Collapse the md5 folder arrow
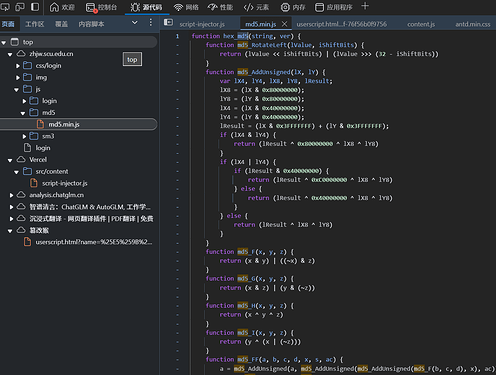 23,113
